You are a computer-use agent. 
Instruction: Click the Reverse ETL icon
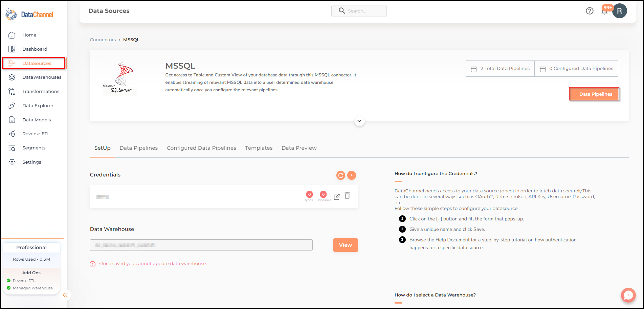[x=12, y=134]
